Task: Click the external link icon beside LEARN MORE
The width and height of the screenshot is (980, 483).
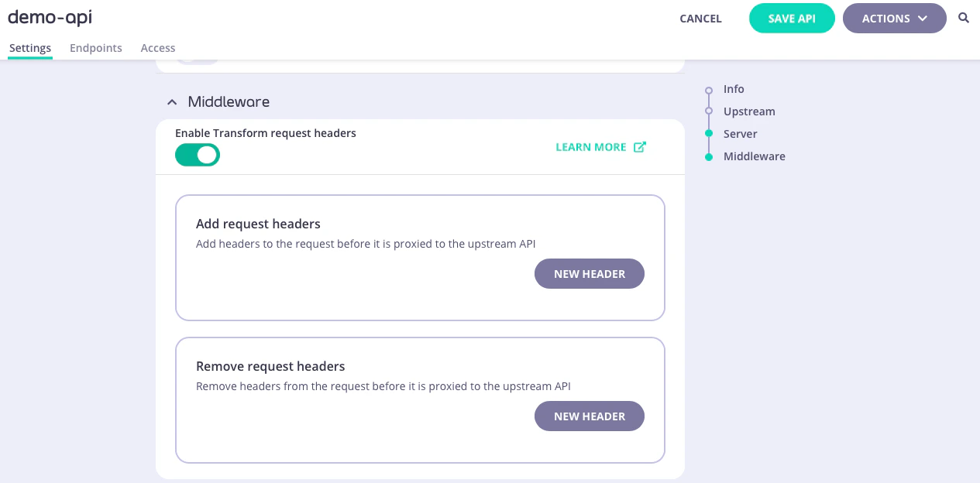Action: [640, 146]
